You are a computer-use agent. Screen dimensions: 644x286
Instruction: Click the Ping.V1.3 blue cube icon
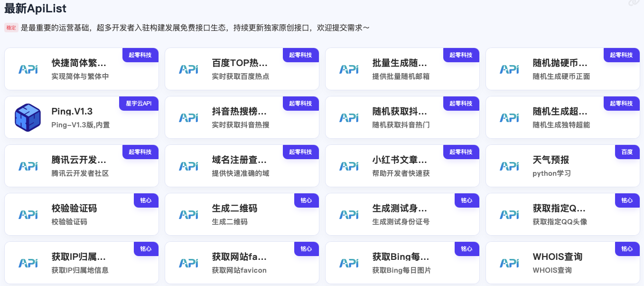(x=28, y=117)
